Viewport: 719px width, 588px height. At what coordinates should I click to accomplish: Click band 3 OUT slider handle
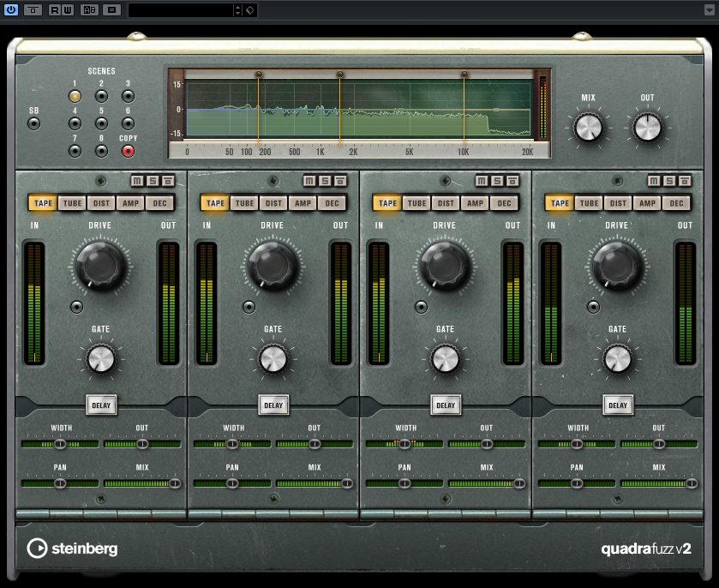pyautogui.click(x=487, y=444)
